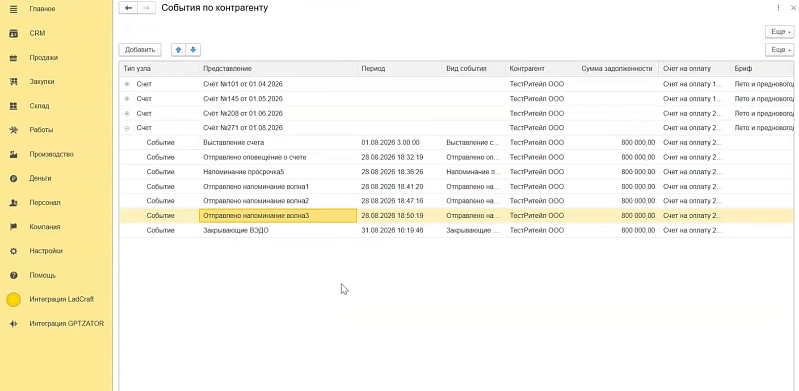Click the Производство factory icon
The width and height of the screenshot is (799, 391).
tap(14, 154)
